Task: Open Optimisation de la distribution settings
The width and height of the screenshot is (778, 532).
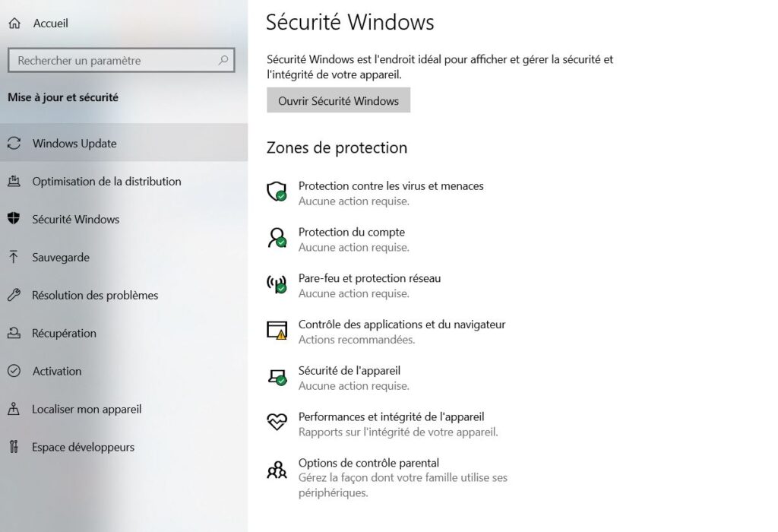Action: point(106,181)
